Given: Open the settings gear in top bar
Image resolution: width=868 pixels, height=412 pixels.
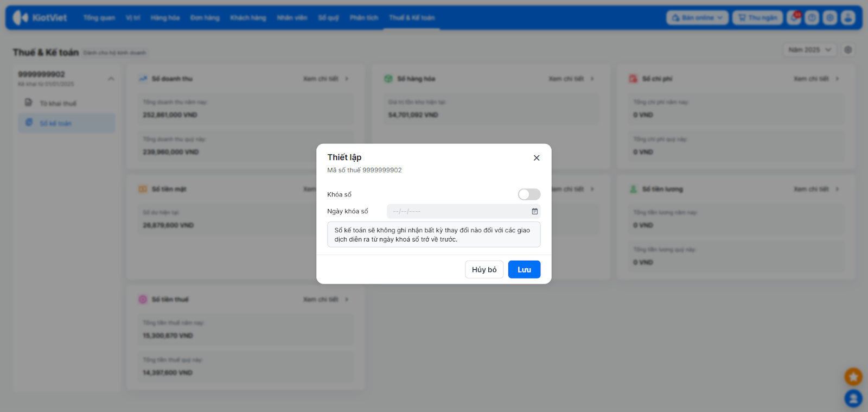Looking at the screenshot, I should pos(830,18).
